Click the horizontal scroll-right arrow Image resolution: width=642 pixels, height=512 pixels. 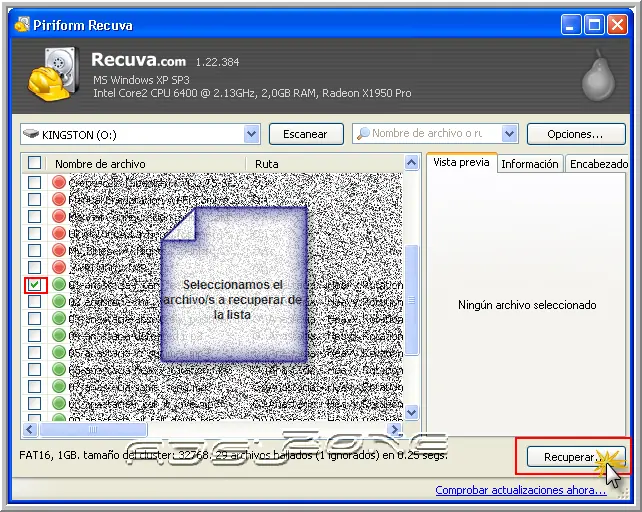click(x=395, y=429)
